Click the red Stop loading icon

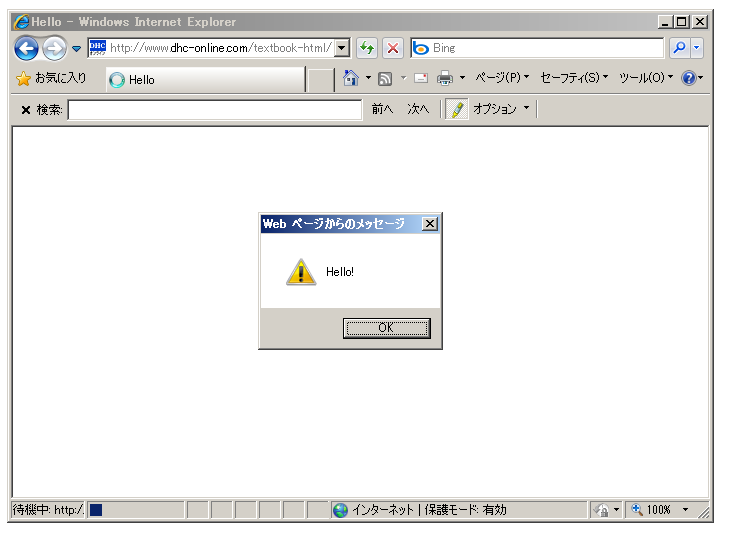[x=393, y=48]
